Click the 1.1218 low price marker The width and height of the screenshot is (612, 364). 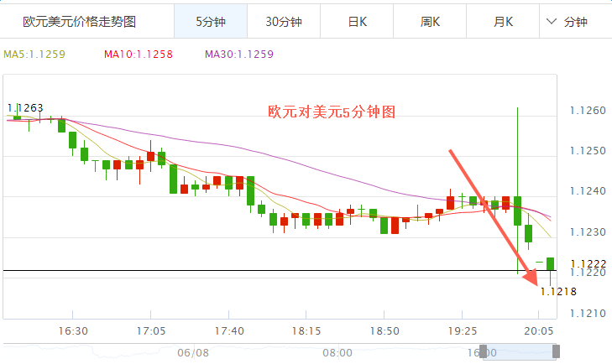[x=558, y=291]
